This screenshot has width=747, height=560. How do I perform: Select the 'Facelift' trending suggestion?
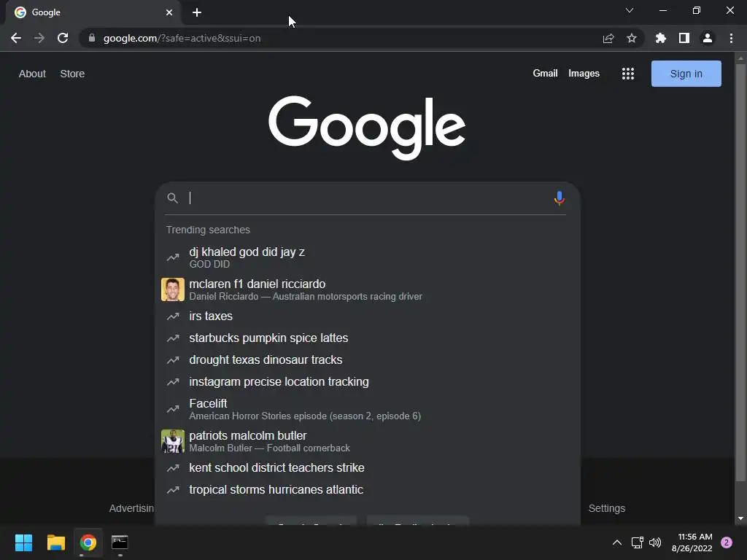click(368, 409)
